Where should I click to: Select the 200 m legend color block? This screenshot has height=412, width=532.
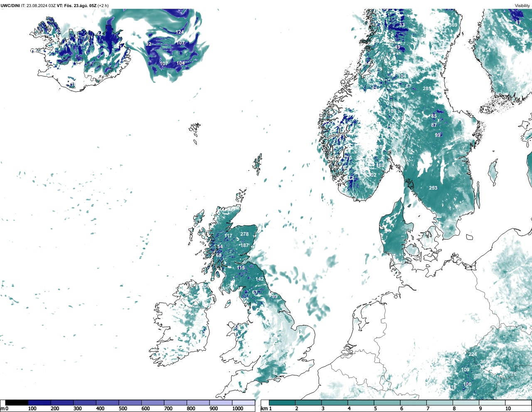click(62, 402)
